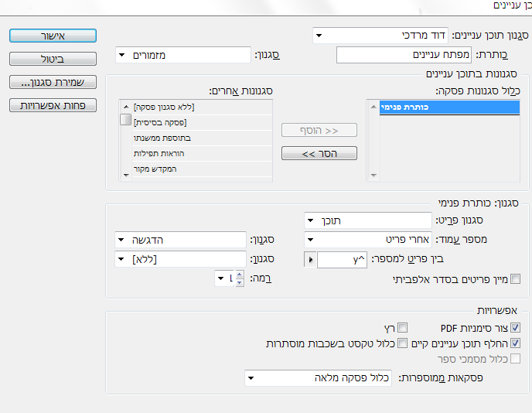Click שמירת סגנון (Save Style) button
This screenshot has width=532, height=413.
click(53, 82)
